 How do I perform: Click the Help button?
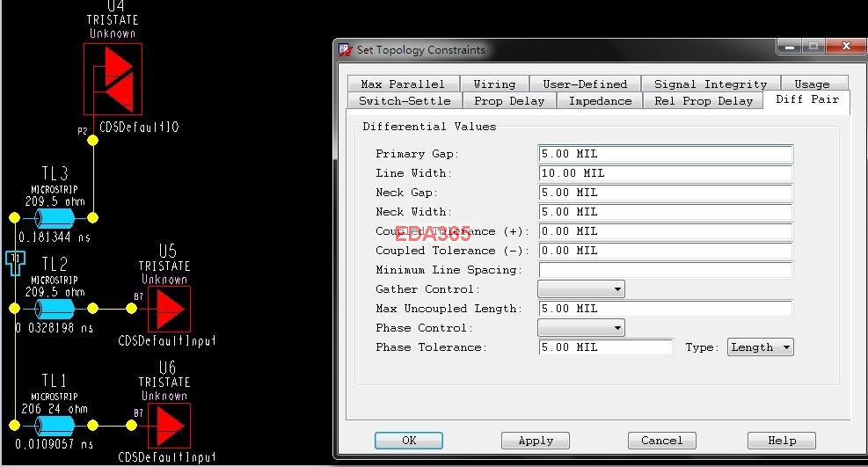(x=782, y=441)
